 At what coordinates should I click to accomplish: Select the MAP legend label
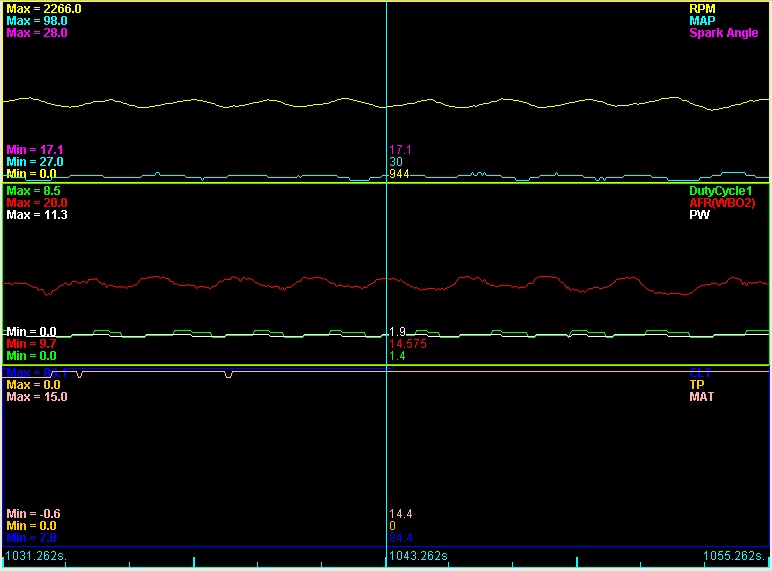point(702,20)
